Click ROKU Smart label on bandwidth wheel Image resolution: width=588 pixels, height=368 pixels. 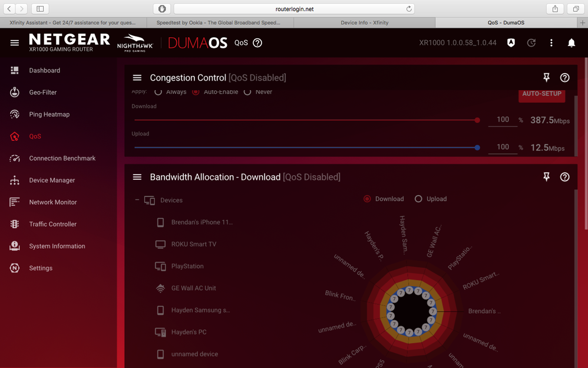[x=481, y=281]
